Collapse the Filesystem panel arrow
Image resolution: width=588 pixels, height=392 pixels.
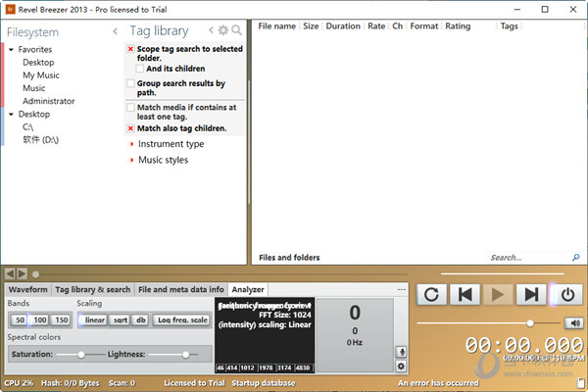tap(115, 31)
